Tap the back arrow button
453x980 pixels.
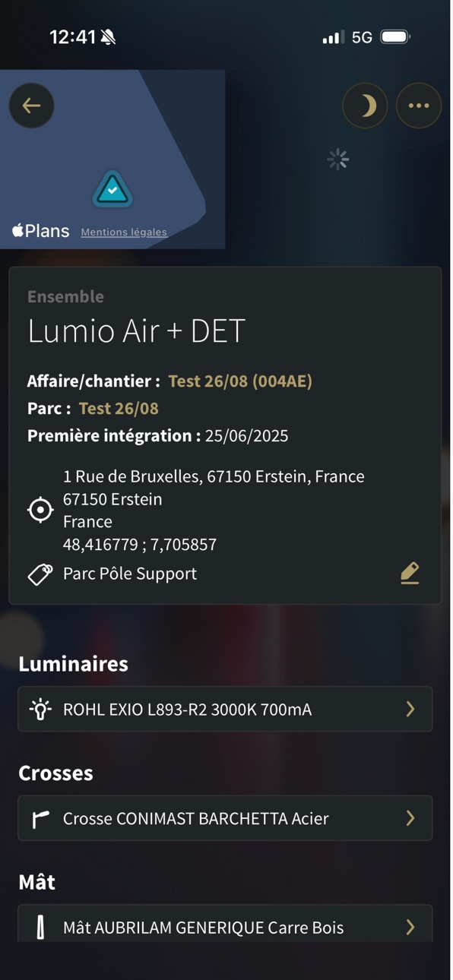(31, 106)
